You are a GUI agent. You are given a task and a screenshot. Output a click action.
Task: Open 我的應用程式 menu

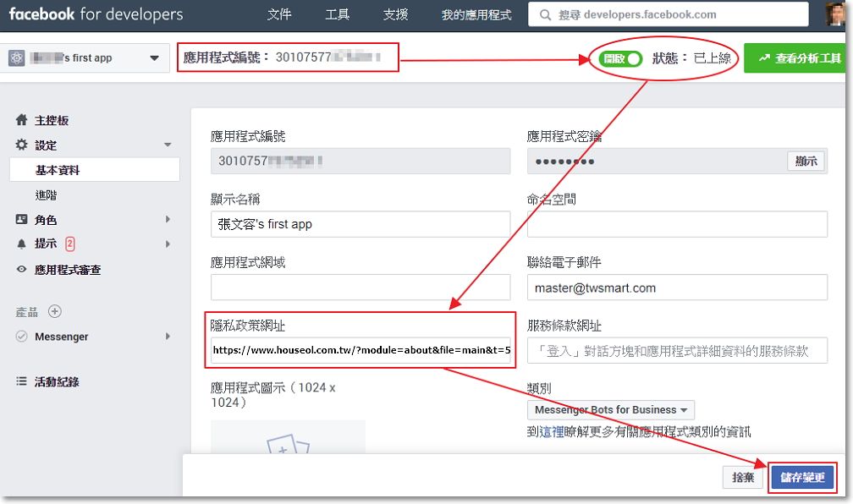pyautogui.click(x=476, y=14)
